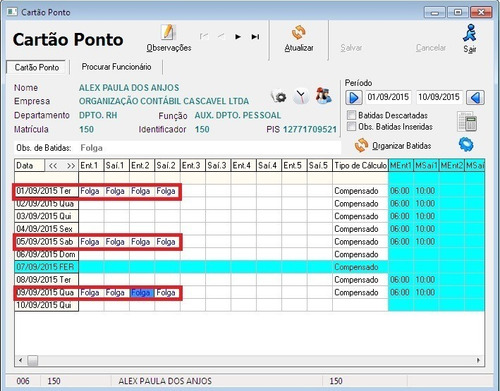Select row 06/09/2015 Dom date cell
The height and width of the screenshot is (391, 500).
tap(46, 254)
